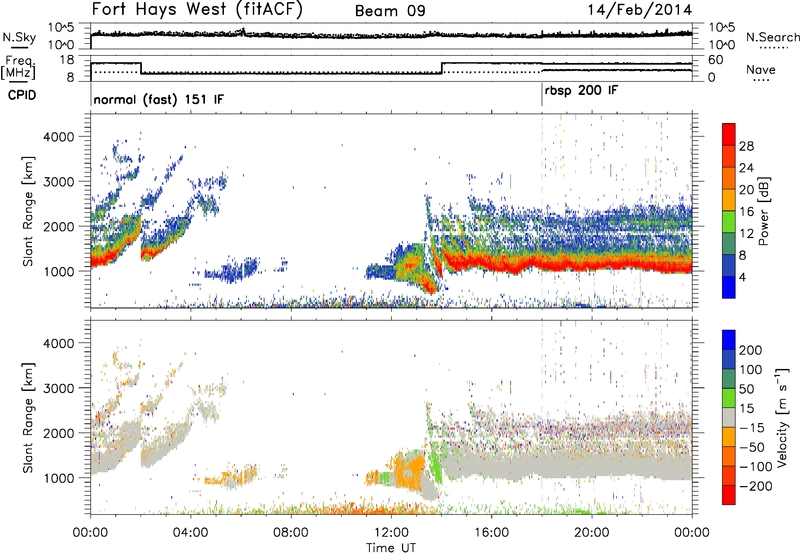Pick the bright blue bottom segment of the Power colorbar
Image resolution: width=800 pixels, height=554 pixels.
(x=729, y=287)
